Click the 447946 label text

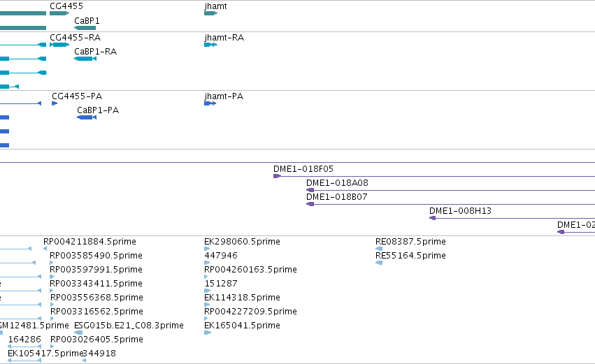[221, 256]
